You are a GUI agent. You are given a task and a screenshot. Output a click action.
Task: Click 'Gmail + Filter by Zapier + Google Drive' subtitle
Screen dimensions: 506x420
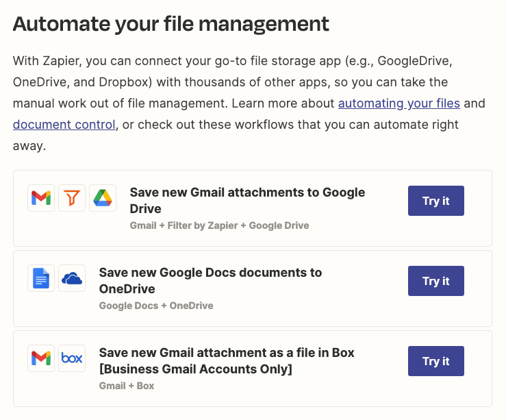[219, 225]
